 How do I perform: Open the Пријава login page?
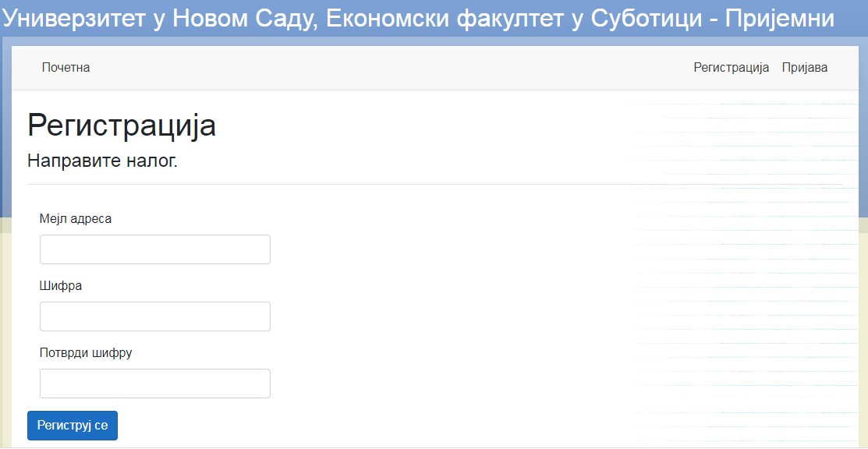click(805, 68)
